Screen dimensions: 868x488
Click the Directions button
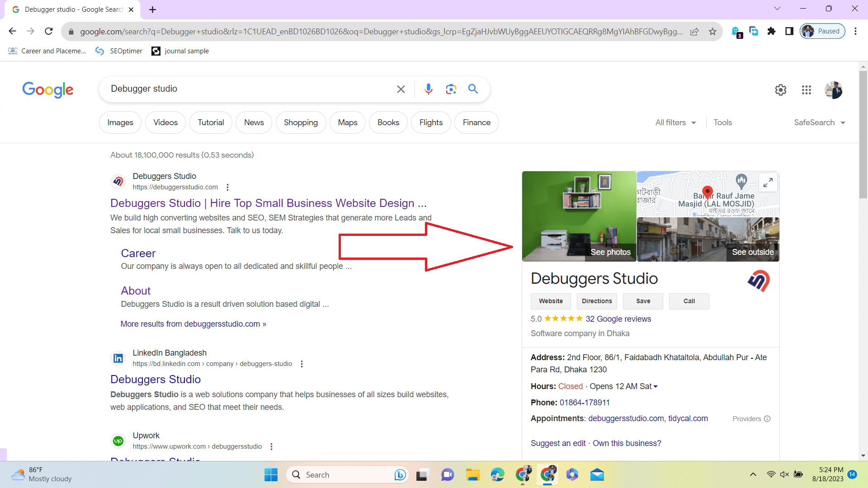597,301
